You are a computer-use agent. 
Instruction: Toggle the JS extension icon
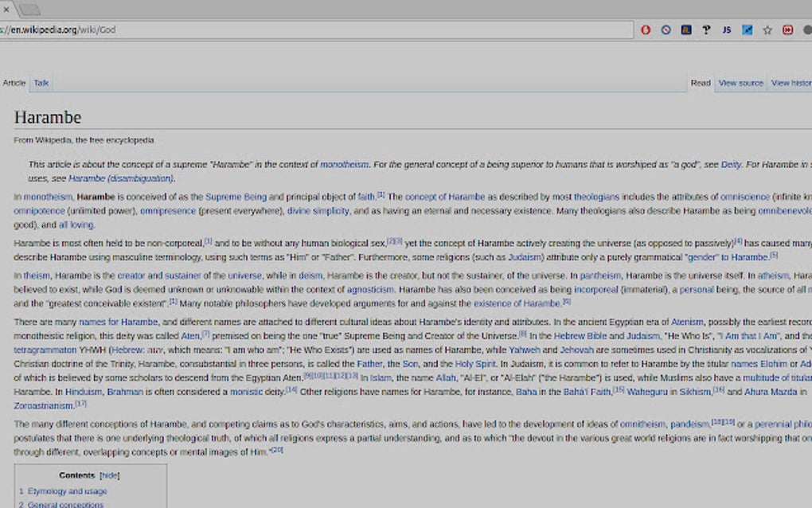tap(727, 30)
